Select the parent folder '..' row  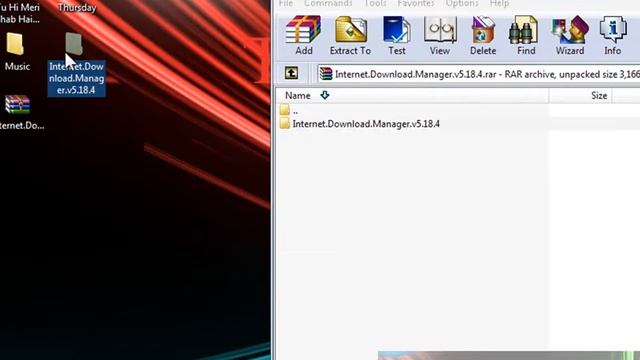(458, 110)
